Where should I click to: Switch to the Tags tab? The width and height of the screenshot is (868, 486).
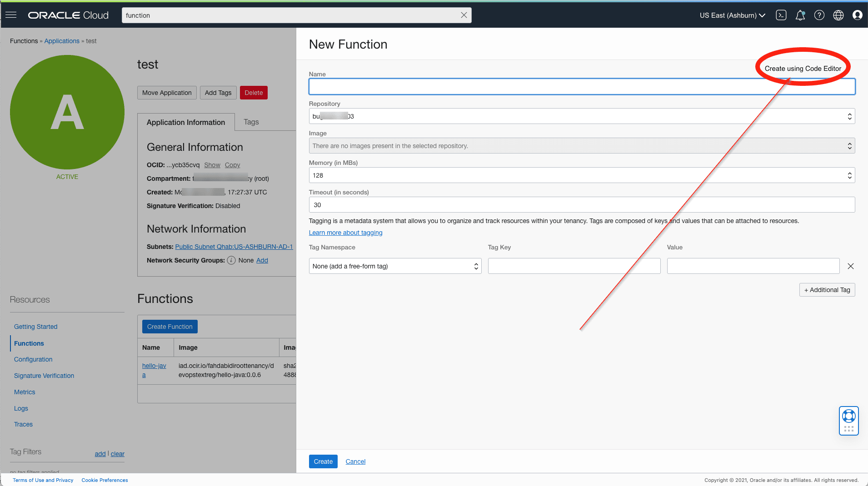tap(251, 122)
